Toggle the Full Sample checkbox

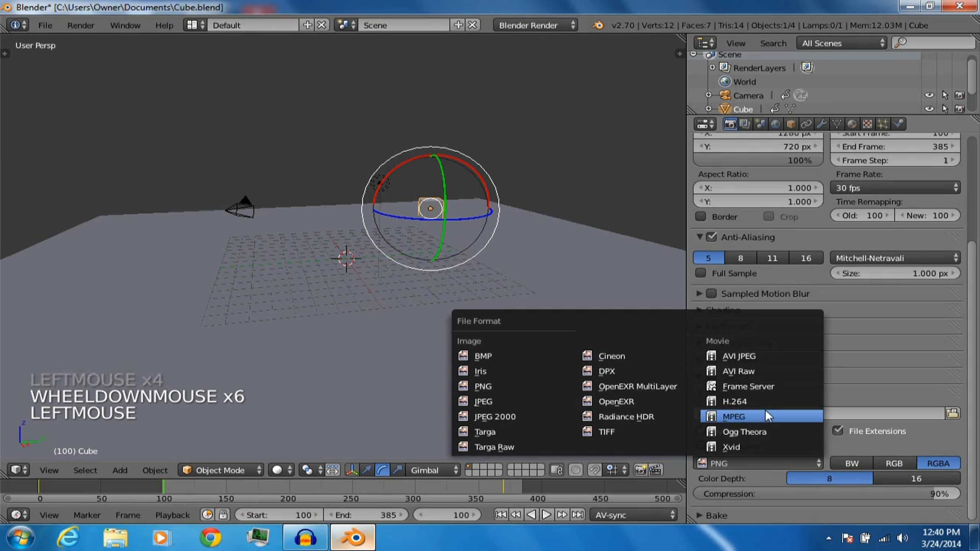[x=701, y=273]
